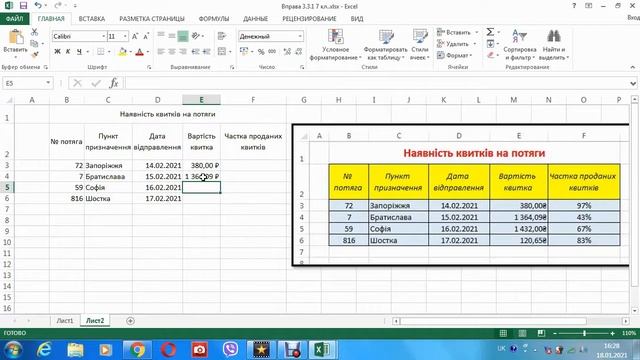Increase font size with the large A icon
Viewport: 640px width, 360px height.
click(x=135, y=36)
